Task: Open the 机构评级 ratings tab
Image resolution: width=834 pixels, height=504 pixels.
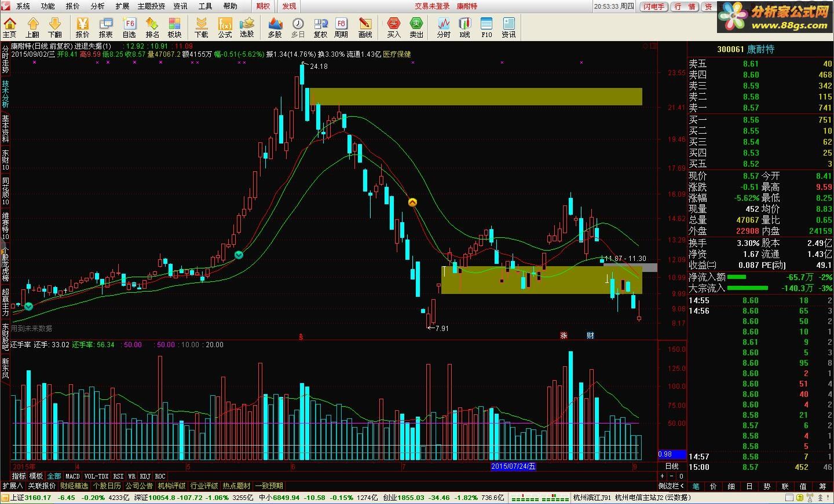Action: coord(171,486)
